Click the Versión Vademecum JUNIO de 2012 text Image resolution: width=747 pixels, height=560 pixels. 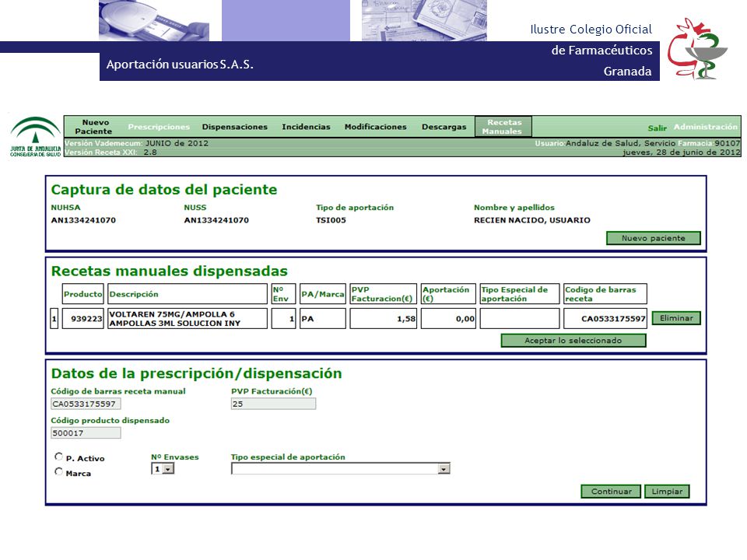(136, 143)
